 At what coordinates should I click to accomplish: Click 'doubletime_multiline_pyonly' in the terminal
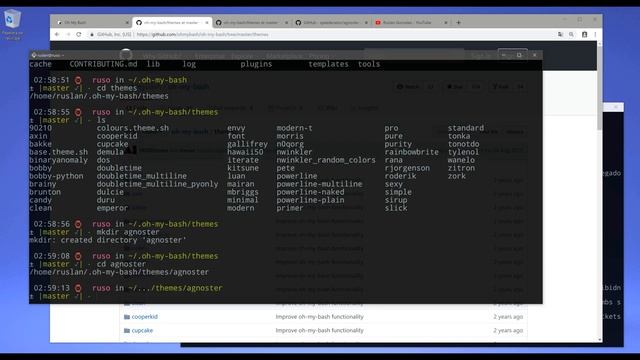(x=157, y=184)
